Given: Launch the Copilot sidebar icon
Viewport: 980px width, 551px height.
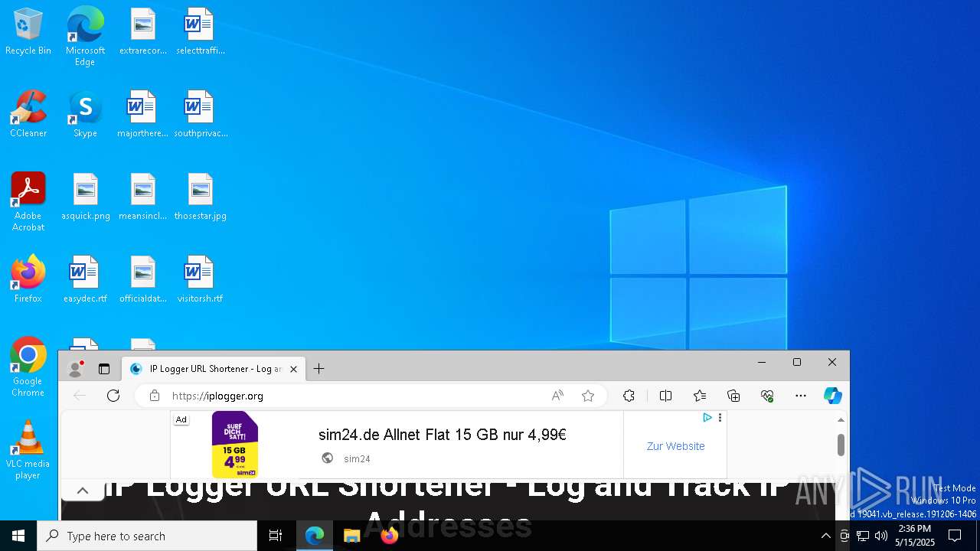Looking at the screenshot, I should 833,396.
